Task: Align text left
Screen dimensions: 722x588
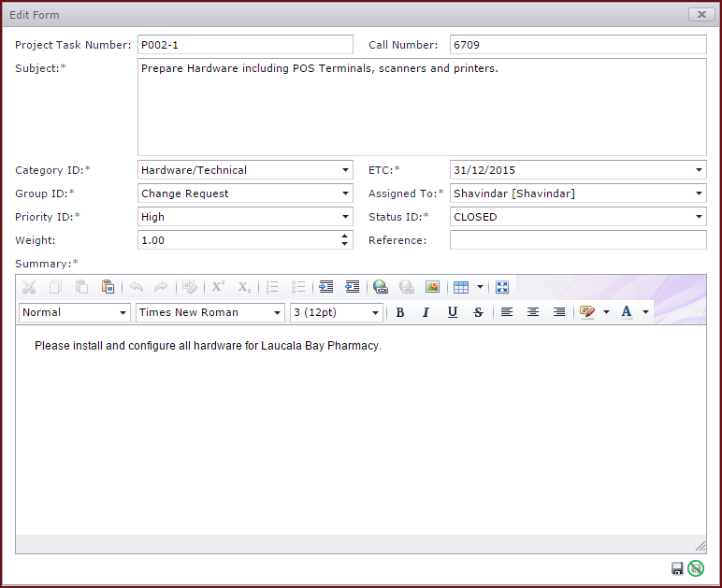Action: pos(507,312)
